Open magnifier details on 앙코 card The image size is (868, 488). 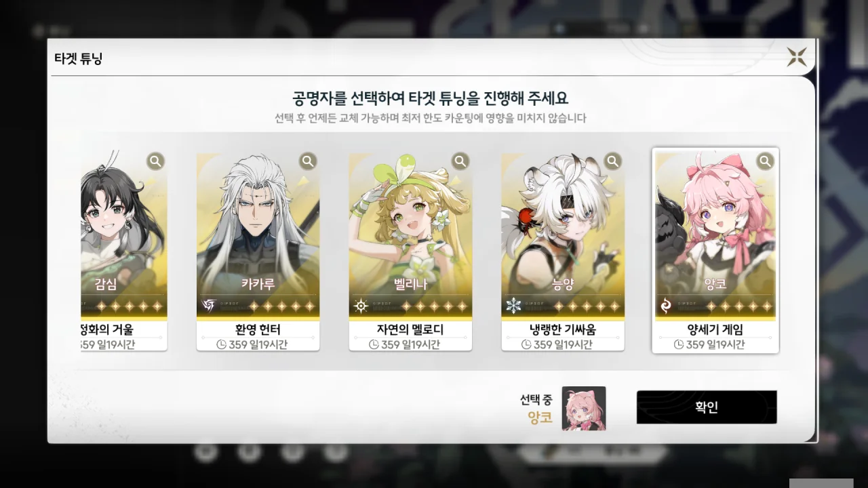click(766, 161)
